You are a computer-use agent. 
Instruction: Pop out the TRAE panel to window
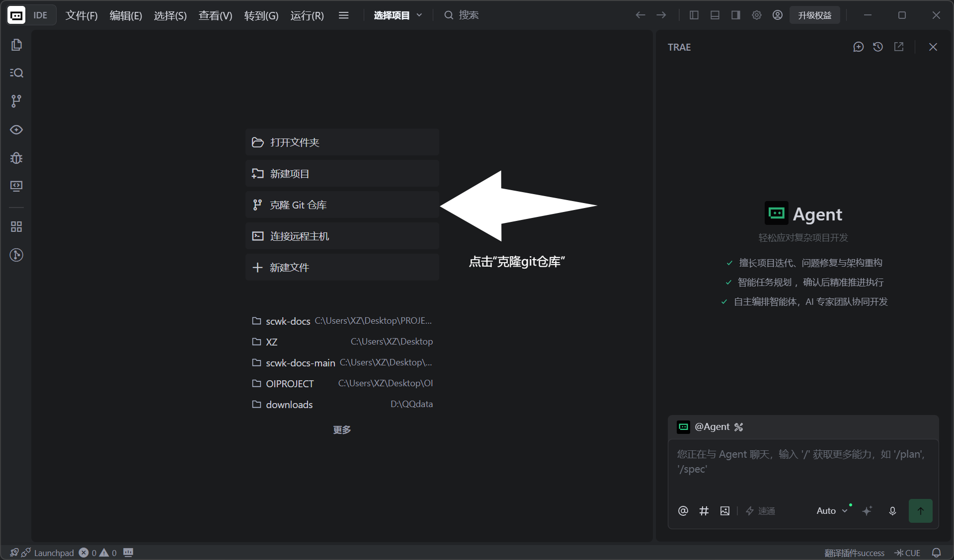[x=899, y=47]
